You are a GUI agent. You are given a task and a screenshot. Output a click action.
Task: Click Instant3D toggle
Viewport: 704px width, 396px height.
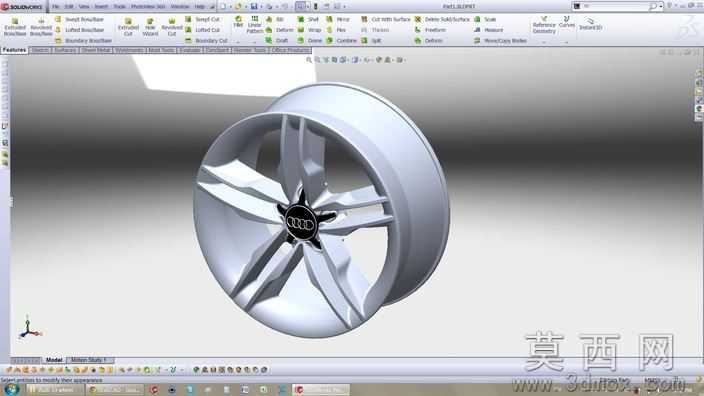point(590,24)
